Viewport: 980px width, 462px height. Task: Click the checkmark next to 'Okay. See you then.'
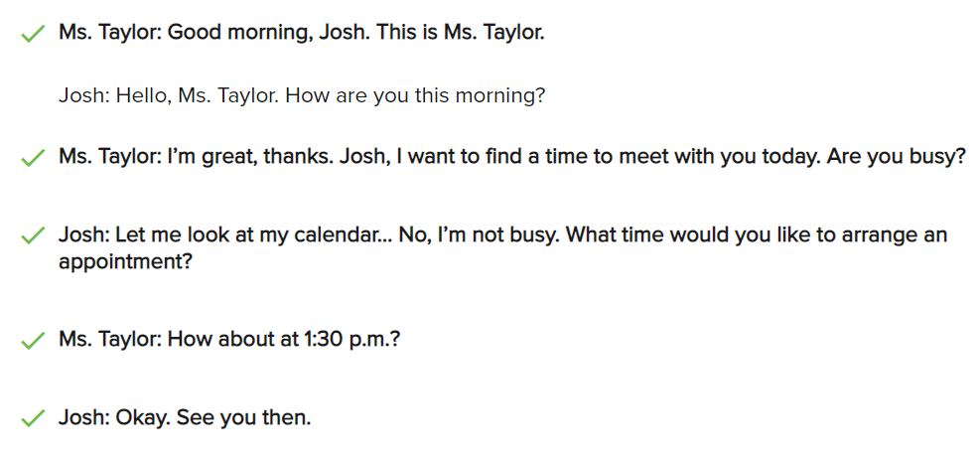33,419
